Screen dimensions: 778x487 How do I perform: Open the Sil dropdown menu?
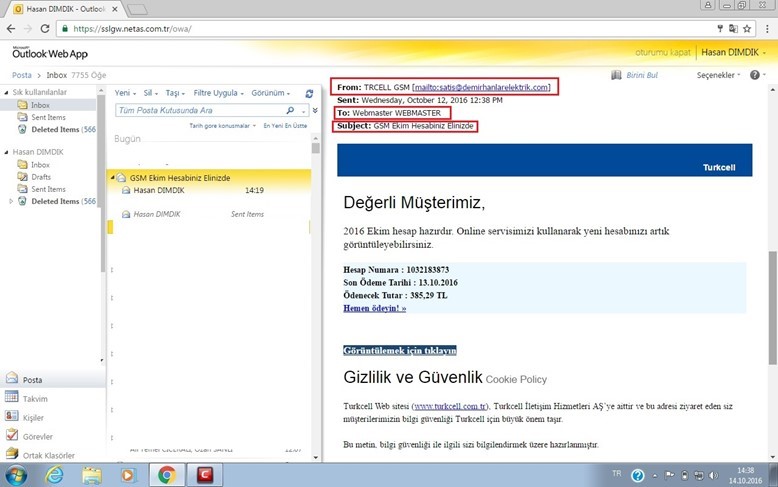pyautogui.click(x=151, y=93)
